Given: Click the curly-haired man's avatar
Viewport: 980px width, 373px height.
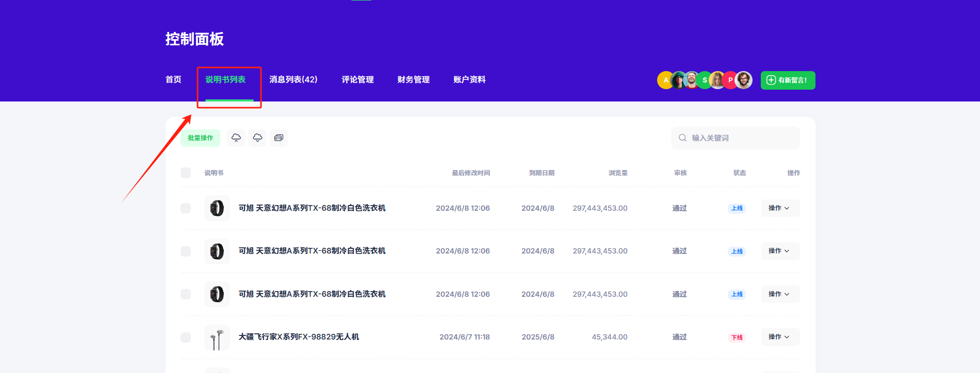Looking at the screenshot, I should click(x=744, y=80).
